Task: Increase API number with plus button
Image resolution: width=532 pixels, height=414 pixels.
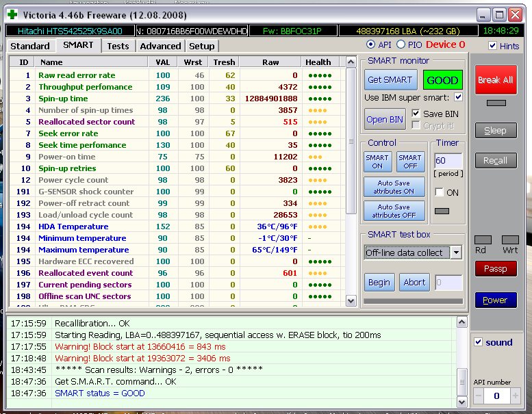Action: 515,396
